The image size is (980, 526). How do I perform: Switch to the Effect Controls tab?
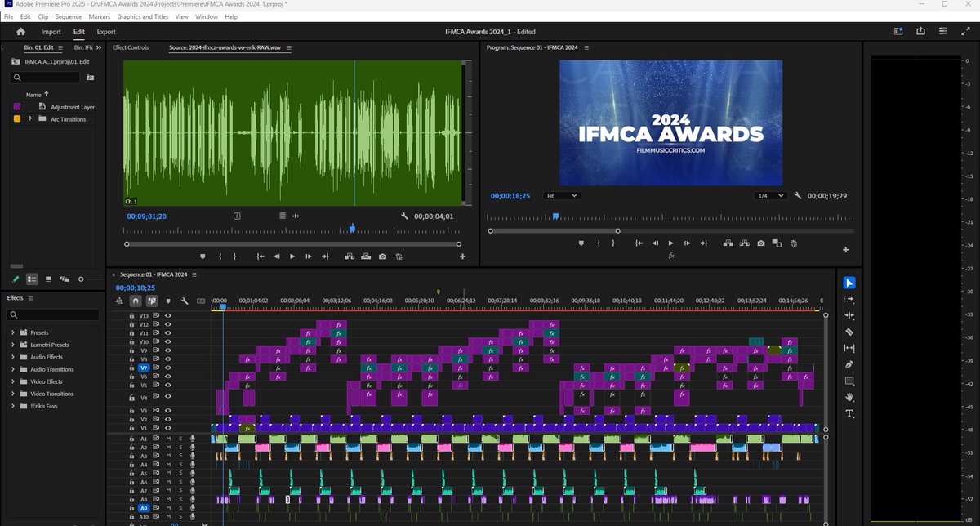tap(131, 48)
